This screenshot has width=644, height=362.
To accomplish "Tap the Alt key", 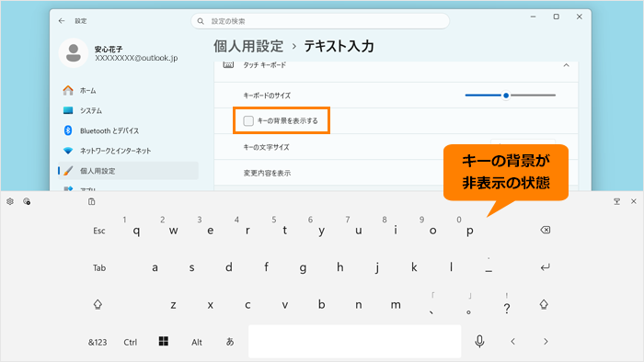I will tap(197, 342).
